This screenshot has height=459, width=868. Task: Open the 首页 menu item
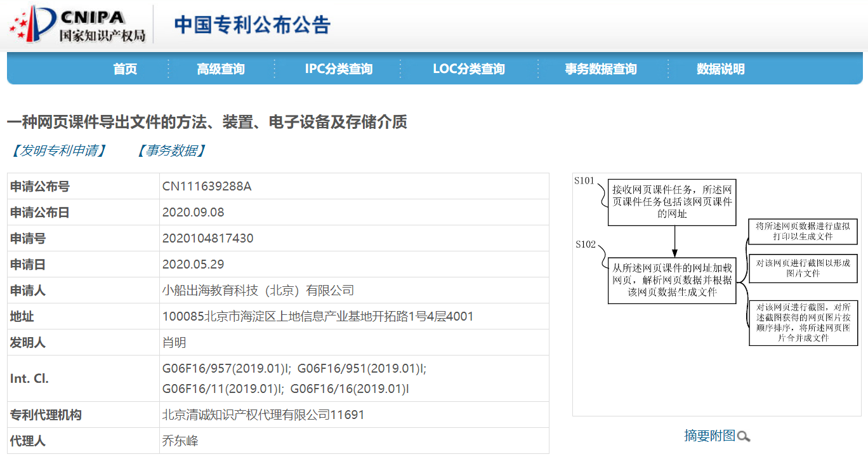[125, 69]
